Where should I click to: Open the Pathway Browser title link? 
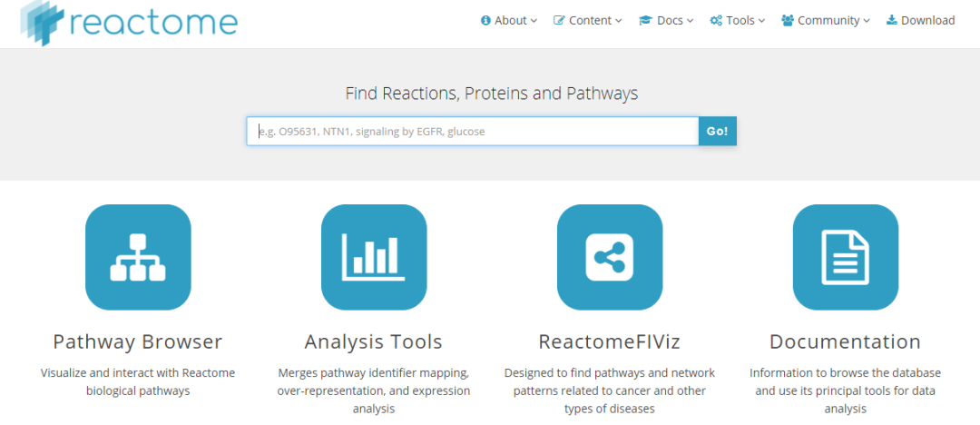[138, 342]
